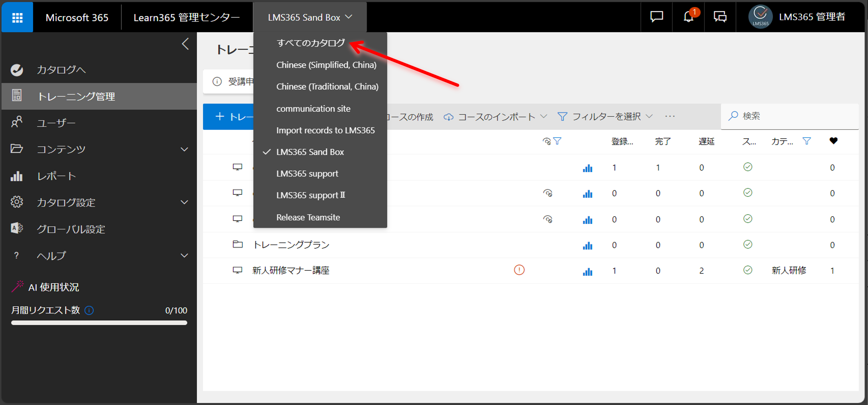Open フィルターを選択 dropdown
This screenshot has width=868, height=405.
click(605, 116)
